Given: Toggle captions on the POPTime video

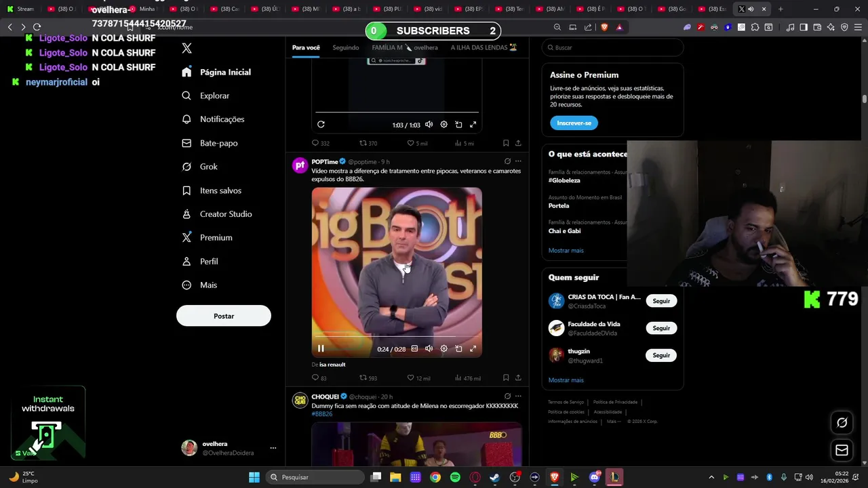Looking at the screenshot, I should (x=414, y=349).
